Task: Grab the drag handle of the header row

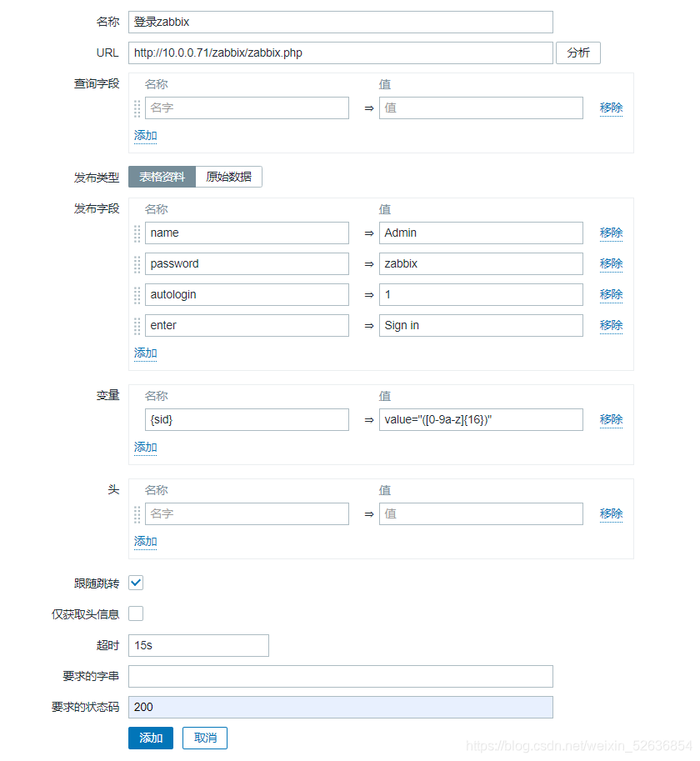Action: coord(137,514)
